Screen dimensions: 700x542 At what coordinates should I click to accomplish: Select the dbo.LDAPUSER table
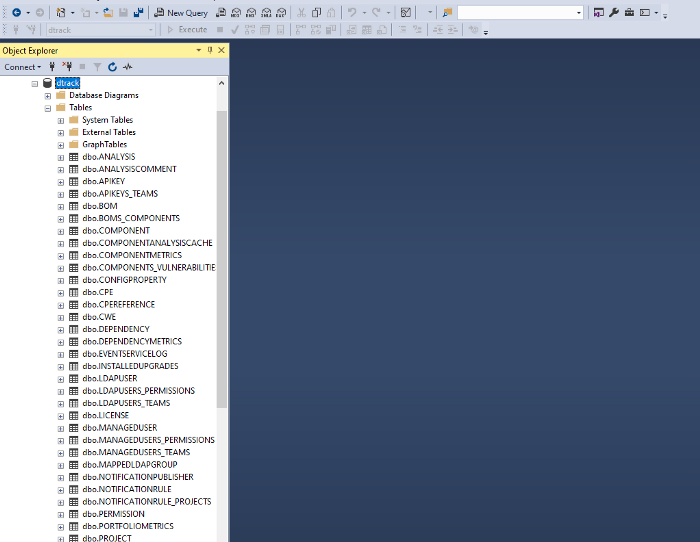(x=110, y=378)
